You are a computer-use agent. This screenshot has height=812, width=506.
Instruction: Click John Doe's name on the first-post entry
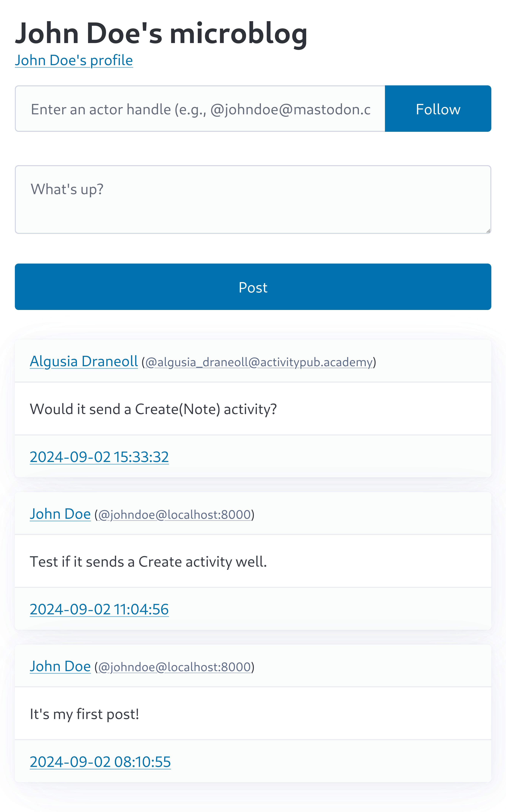point(60,666)
